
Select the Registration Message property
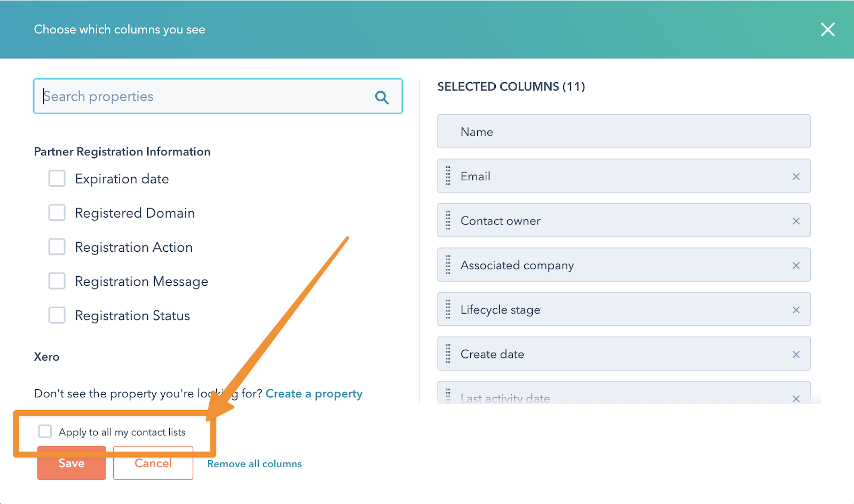coord(57,281)
